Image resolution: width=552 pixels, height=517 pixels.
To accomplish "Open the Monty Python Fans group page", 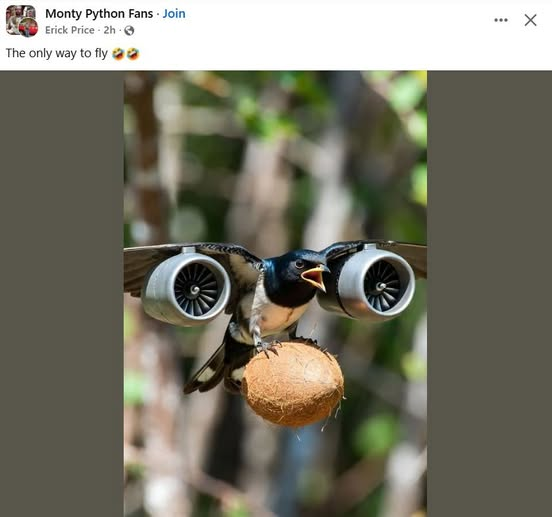I will (99, 14).
